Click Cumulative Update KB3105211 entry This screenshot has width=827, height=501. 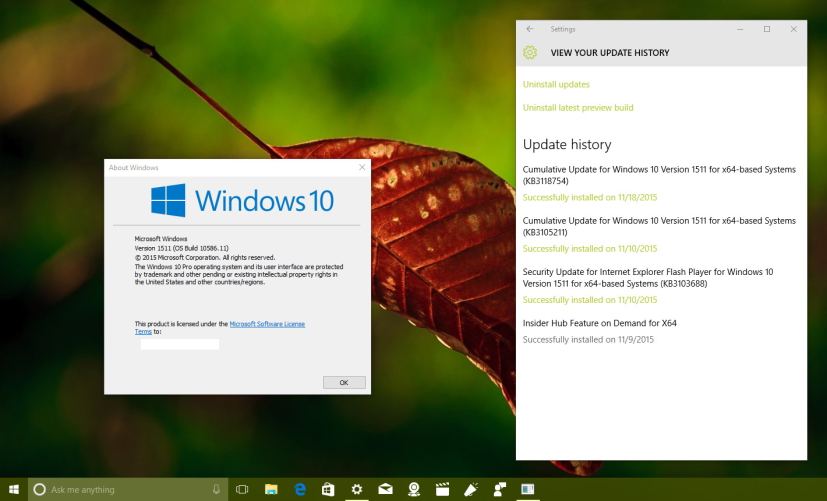pyautogui.click(x=659, y=226)
